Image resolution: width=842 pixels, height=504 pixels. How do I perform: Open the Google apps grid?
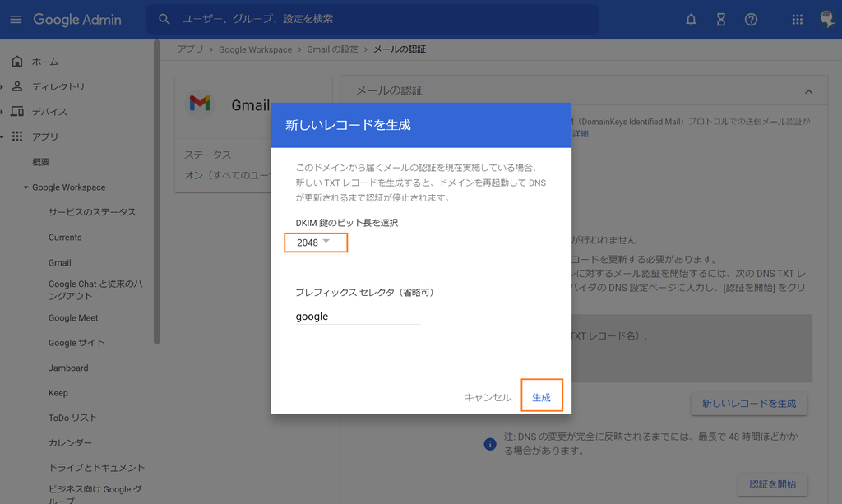pyautogui.click(x=797, y=20)
